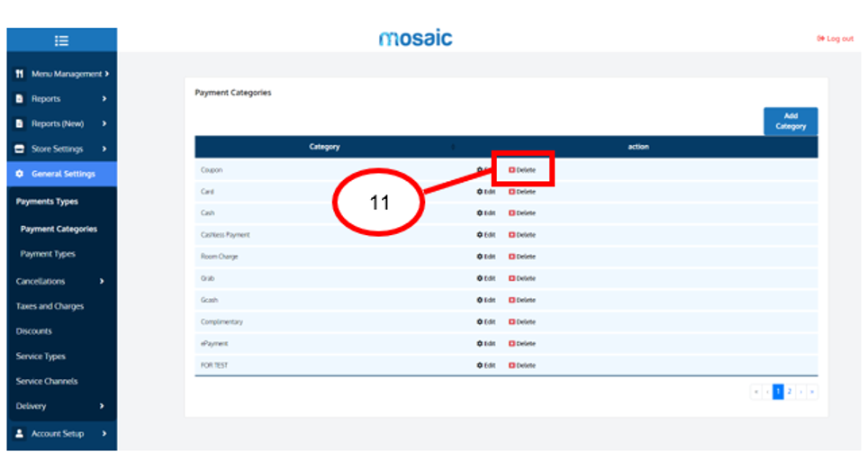Edit the Cashless Payment category
This screenshot has height=461, width=868.
tap(486, 235)
